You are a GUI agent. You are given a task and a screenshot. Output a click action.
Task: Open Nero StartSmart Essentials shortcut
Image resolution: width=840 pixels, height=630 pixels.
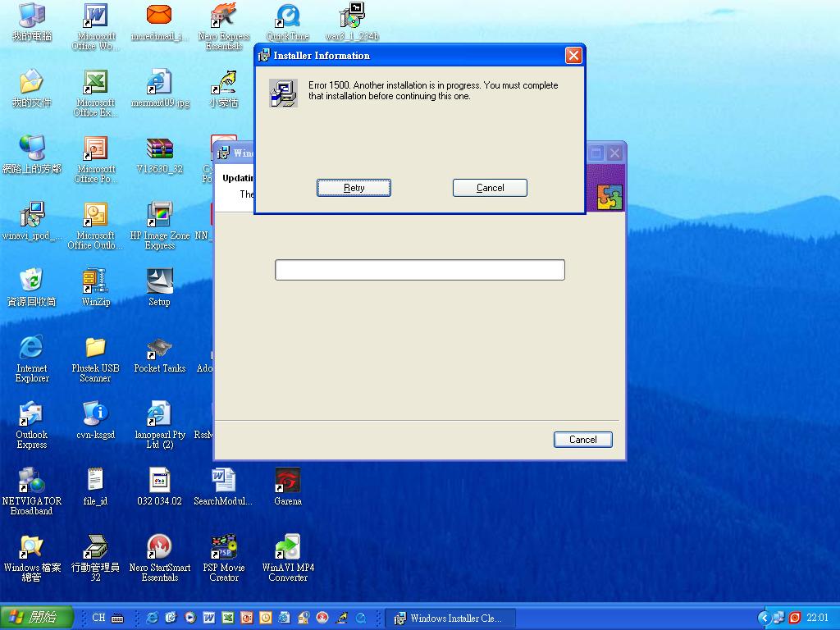160,558
